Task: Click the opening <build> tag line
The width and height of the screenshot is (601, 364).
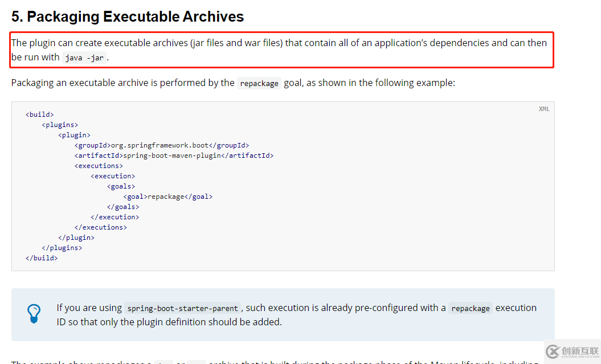Action: [x=39, y=114]
